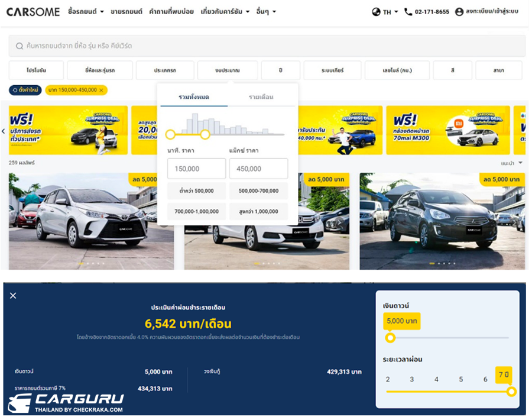
Task: Click the CARSOME logo
Action: (33, 12)
